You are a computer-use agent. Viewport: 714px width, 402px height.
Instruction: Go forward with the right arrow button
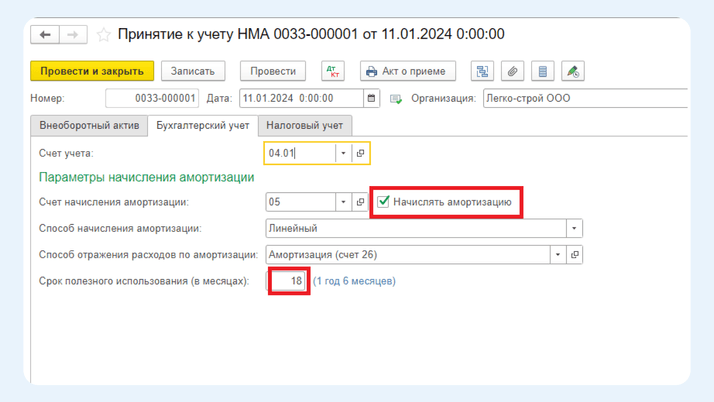(x=73, y=35)
